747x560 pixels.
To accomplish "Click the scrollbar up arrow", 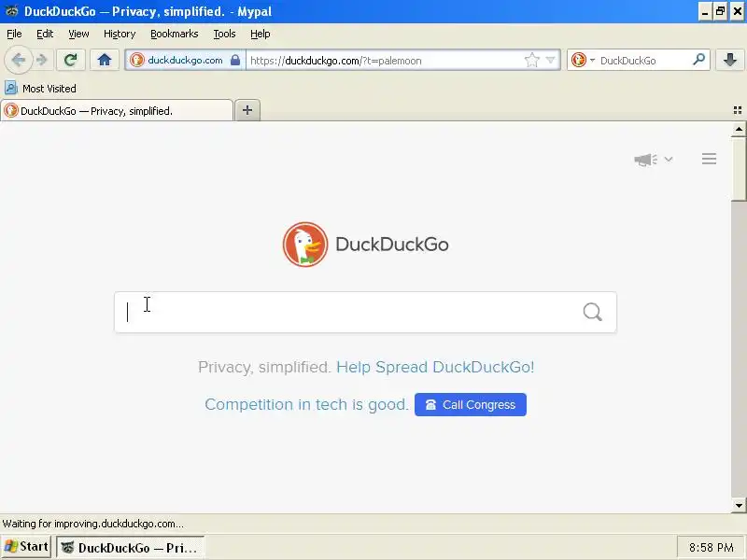I will pyautogui.click(x=739, y=129).
